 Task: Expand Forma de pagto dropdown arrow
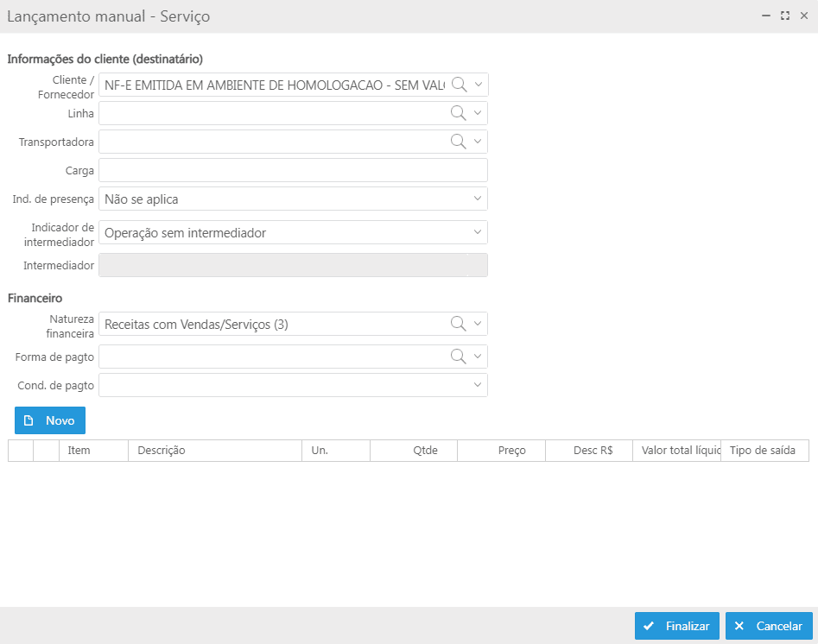coord(478,357)
